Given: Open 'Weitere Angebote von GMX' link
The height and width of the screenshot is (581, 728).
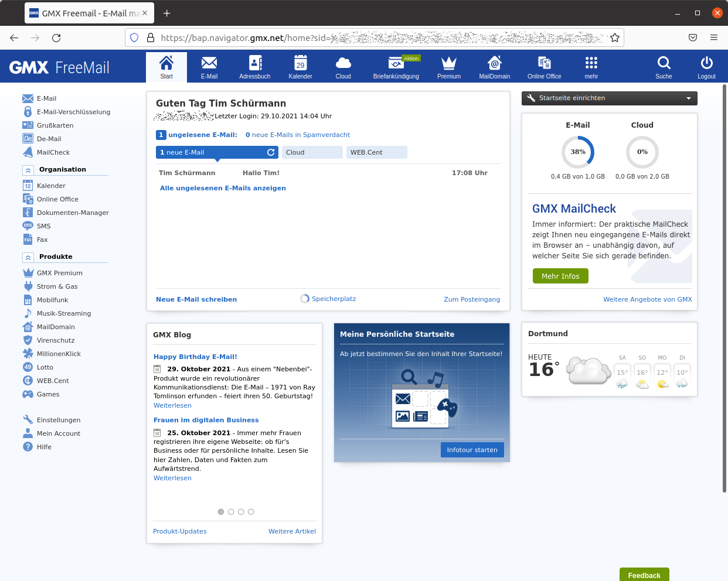Looking at the screenshot, I should coord(648,299).
